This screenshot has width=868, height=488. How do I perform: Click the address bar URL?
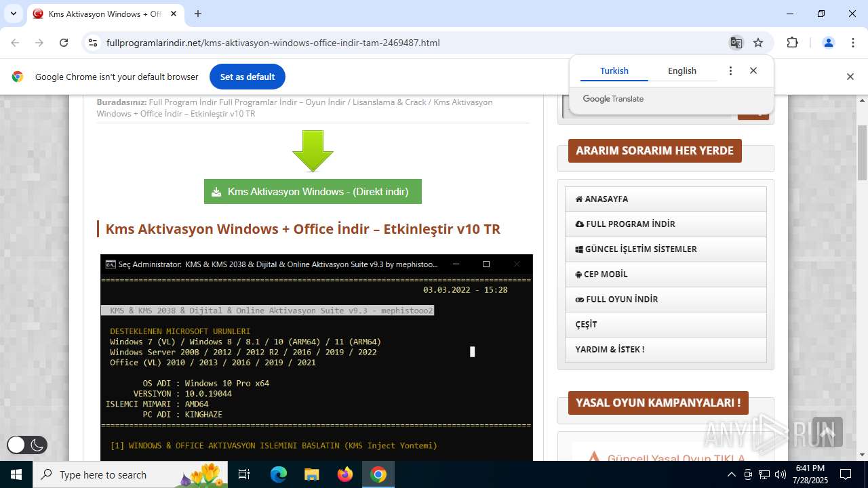pos(273,43)
